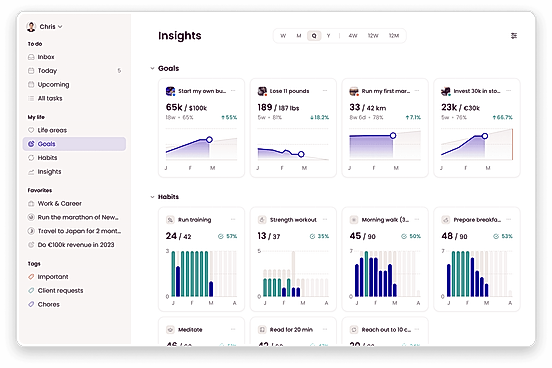Open Do €100k revenue in 2023 favorite
The height and width of the screenshot is (368, 552).
[74, 245]
